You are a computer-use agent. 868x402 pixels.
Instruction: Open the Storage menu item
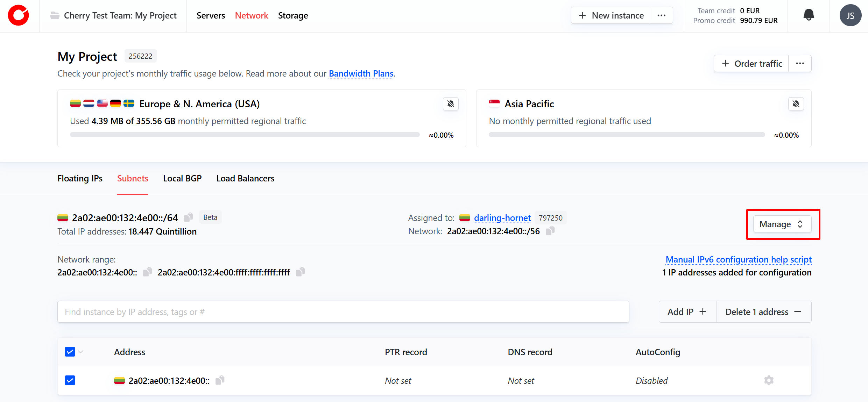click(x=293, y=15)
